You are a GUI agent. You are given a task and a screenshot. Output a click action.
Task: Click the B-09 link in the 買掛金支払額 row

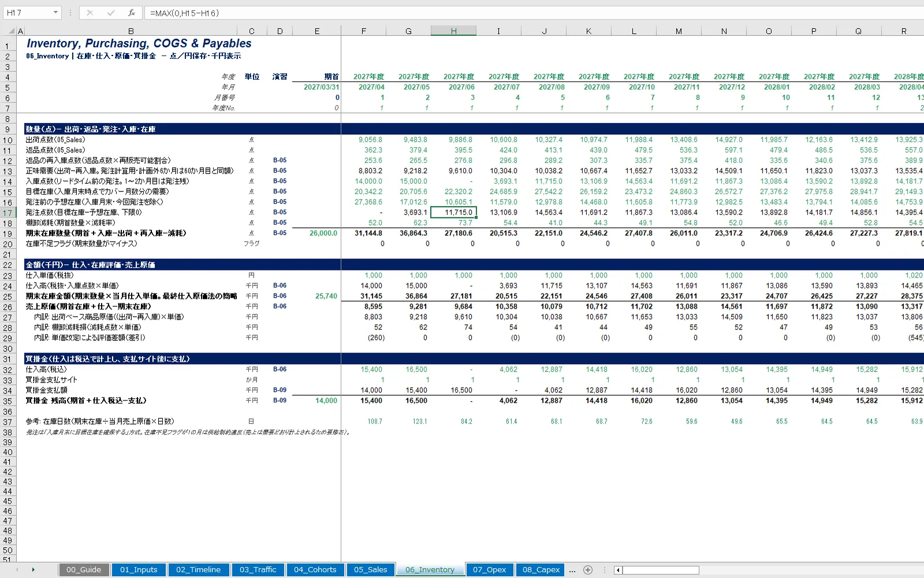click(280, 390)
